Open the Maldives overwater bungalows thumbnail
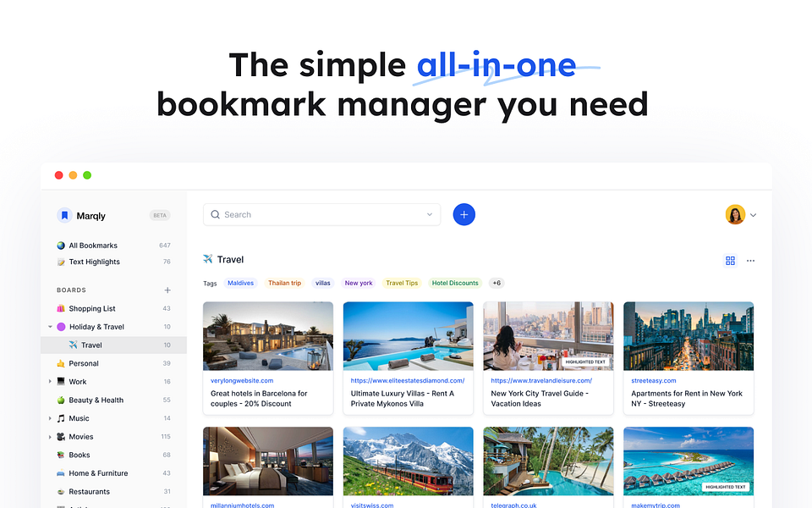 tap(689, 461)
